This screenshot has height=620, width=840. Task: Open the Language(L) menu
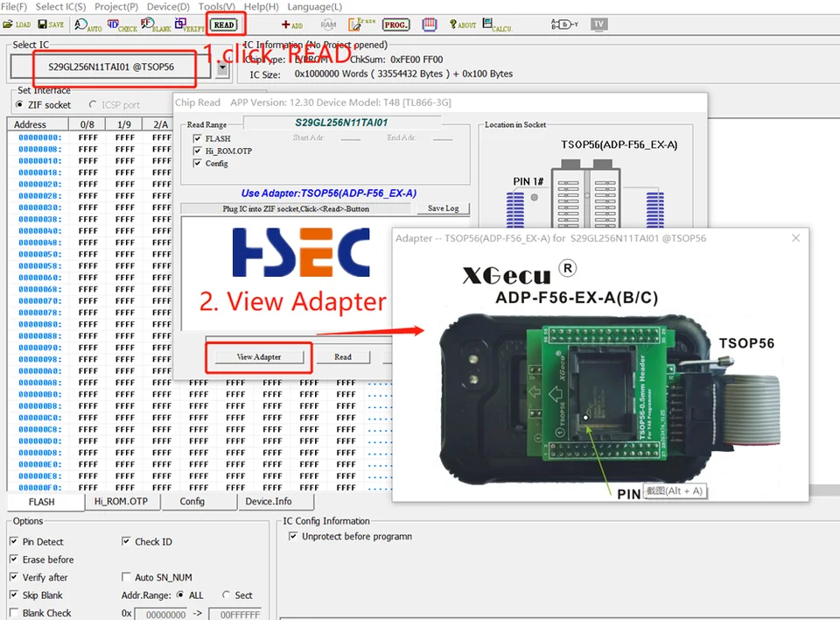314,7
